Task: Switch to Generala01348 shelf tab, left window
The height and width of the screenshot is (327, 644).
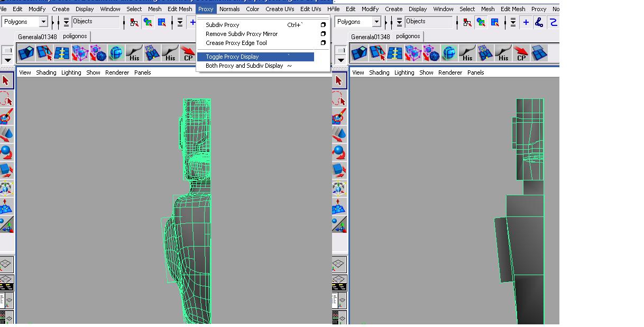Action: click(x=37, y=37)
